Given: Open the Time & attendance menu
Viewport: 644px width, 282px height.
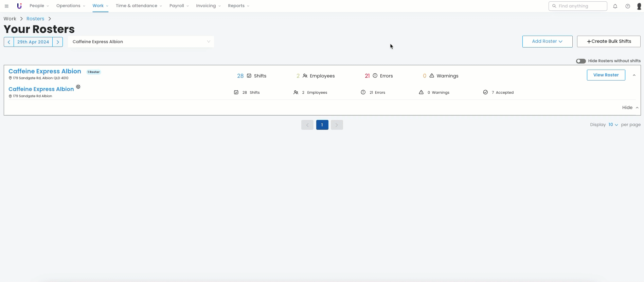Looking at the screenshot, I should click(139, 6).
